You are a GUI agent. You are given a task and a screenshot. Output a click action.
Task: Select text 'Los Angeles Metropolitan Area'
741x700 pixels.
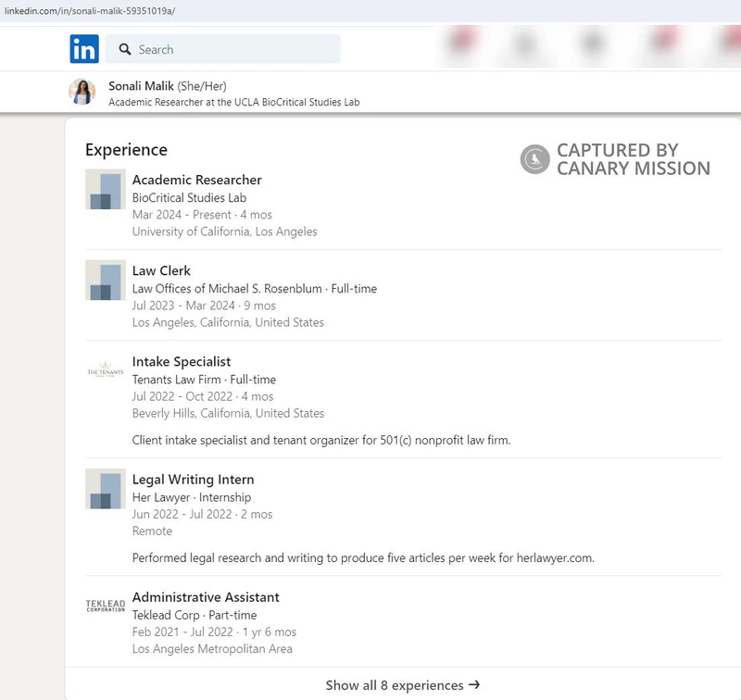click(x=212, y=649)
